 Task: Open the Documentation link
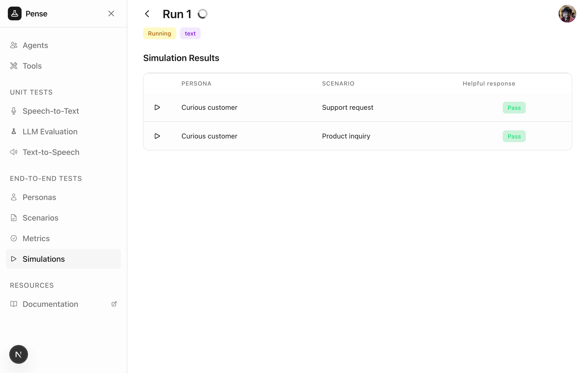coord(50,304)
